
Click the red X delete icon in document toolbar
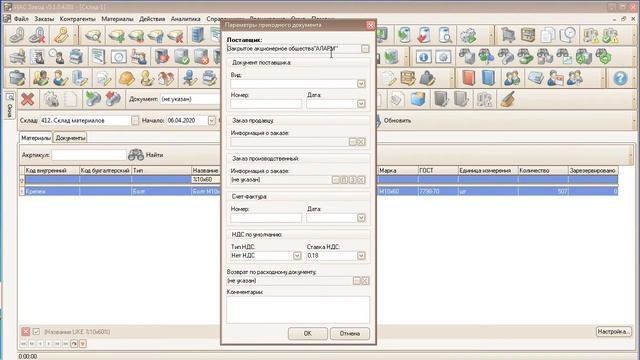27,99
